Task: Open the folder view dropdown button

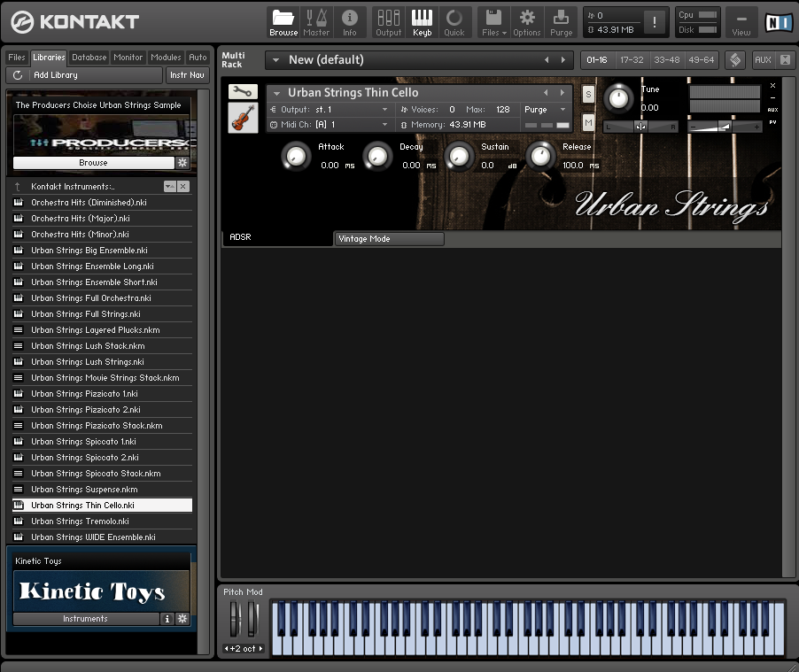Action: tap(170, 187)
